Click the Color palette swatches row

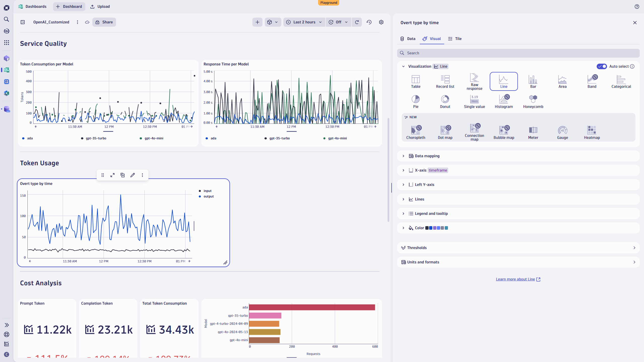(x=436, y=228)
